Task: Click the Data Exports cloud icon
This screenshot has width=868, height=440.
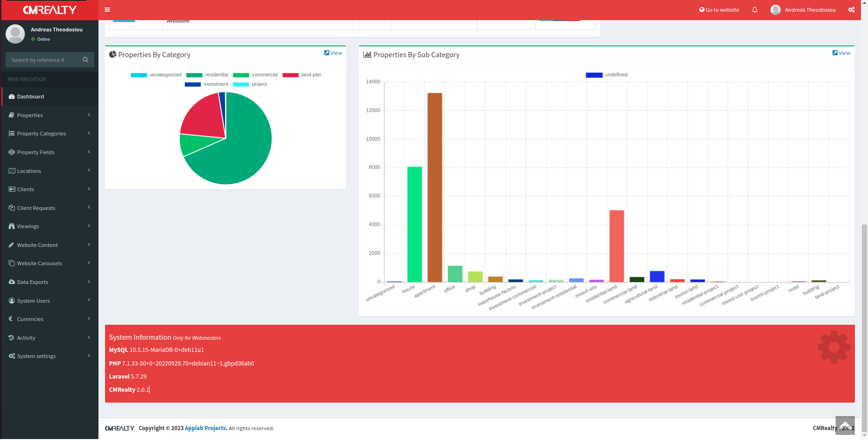Action: click(12, 282)
